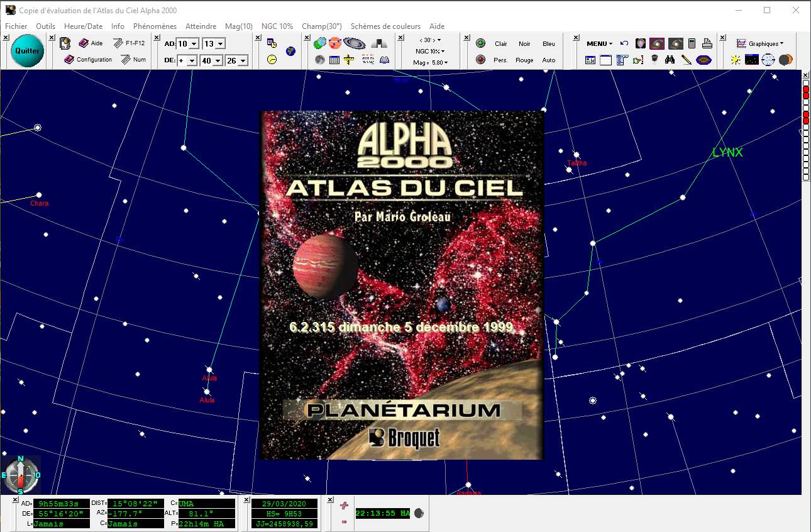
Task: Click the Earth globe location icon
Action: 290,52
